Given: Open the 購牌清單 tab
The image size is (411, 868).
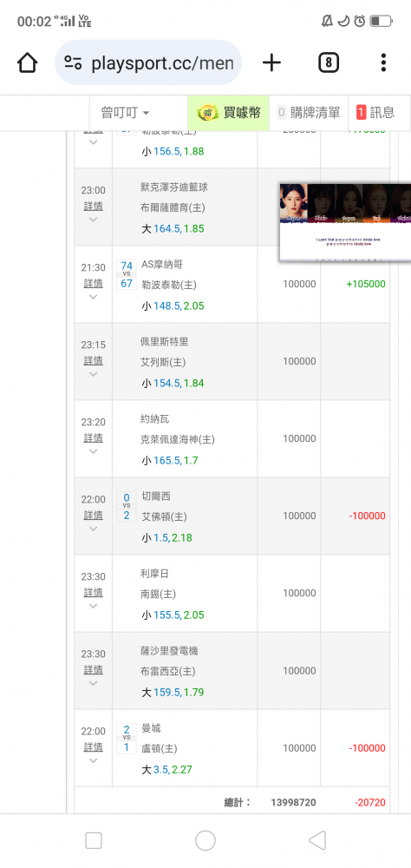Looking at the screenshot, I should (309, 113).
